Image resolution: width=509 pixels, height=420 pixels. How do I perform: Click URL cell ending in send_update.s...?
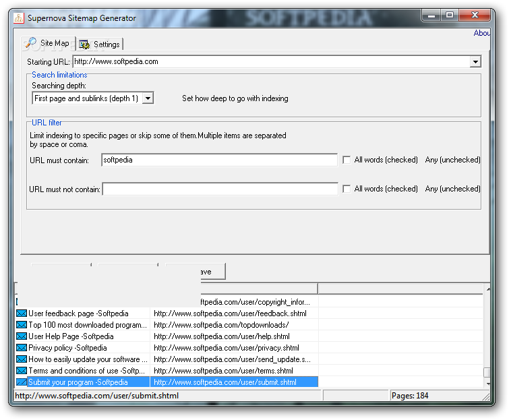click(234, 359)
